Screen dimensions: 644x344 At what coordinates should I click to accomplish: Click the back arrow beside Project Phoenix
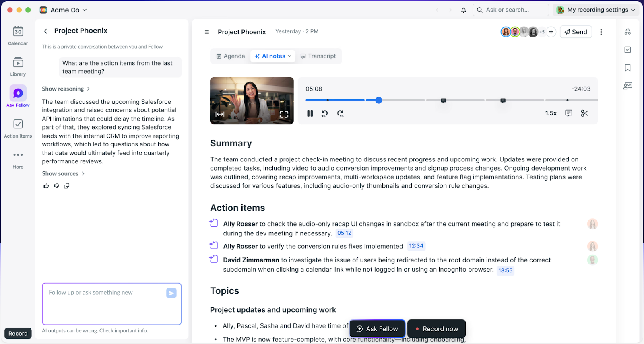[x=47, y=31]
